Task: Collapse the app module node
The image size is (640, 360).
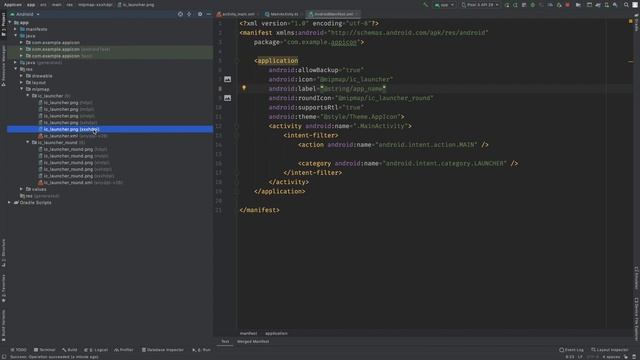Action: click(x=10, y=22)
